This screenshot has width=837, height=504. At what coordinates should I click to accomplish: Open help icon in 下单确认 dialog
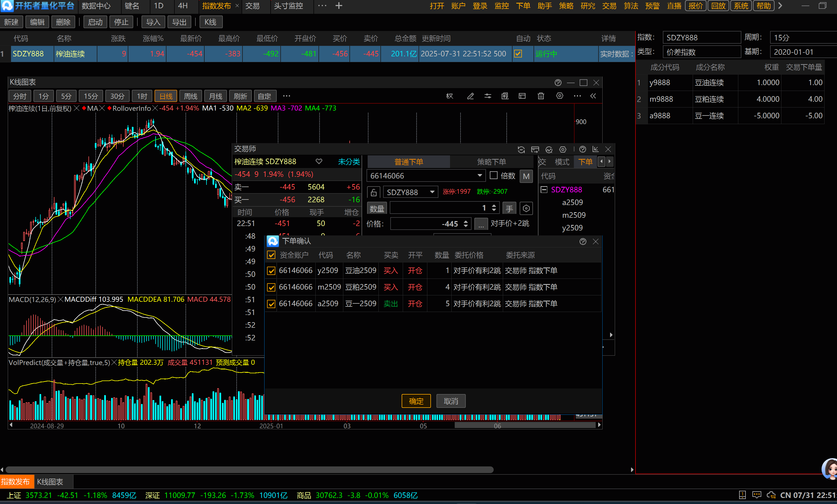pos(583,242)
